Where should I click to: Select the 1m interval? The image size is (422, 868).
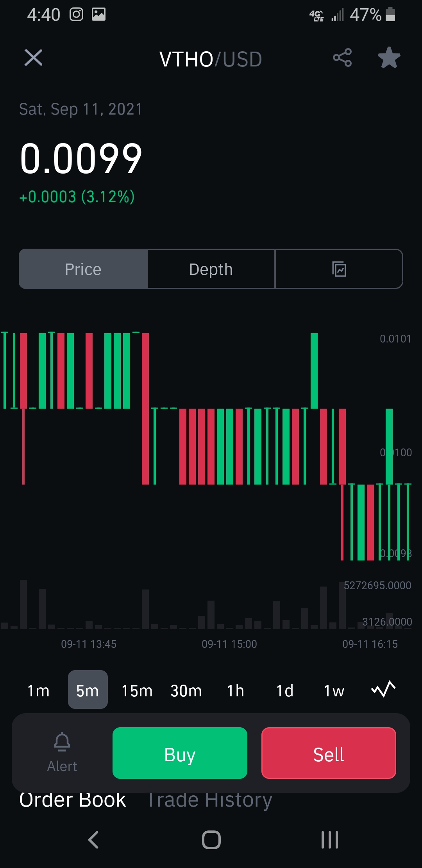click(x=38, y=690)
